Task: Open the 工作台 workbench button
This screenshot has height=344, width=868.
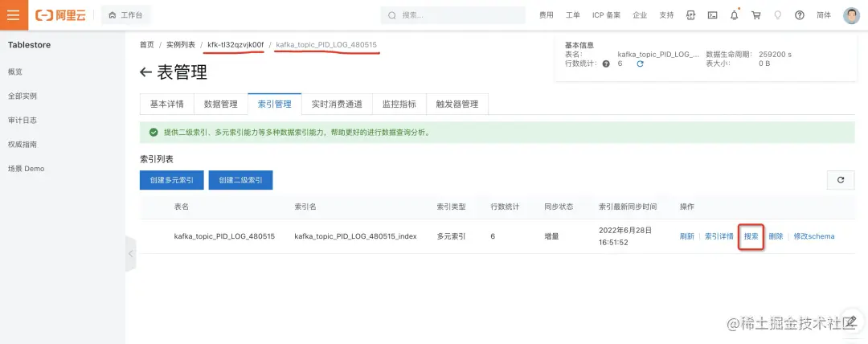Action: 125,15
